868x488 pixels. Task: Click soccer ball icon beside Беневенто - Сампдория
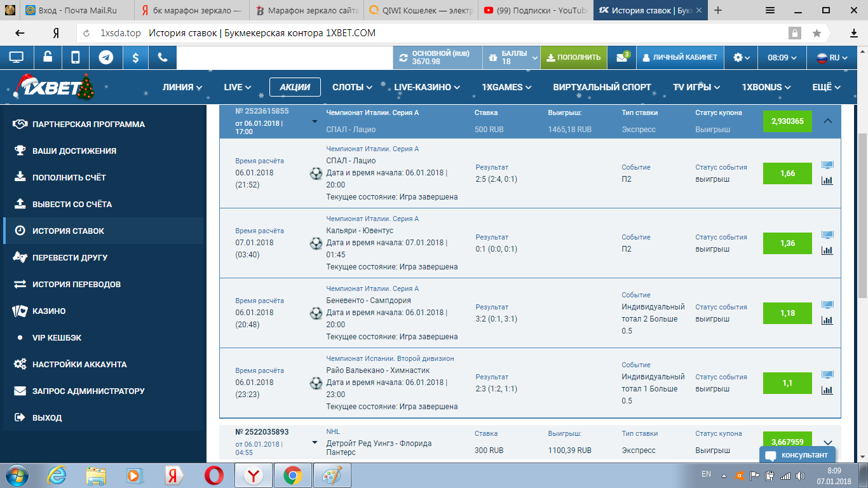(x=316, y=313)
